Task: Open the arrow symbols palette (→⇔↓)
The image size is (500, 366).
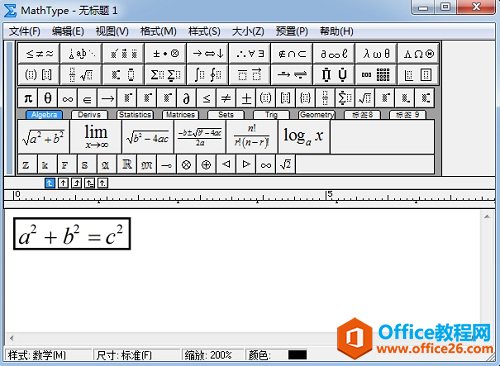Action: click(208, 53)
